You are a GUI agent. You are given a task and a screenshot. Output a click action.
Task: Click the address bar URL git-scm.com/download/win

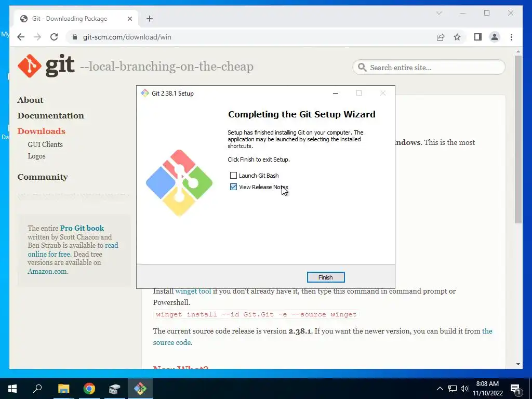[127, 37]
